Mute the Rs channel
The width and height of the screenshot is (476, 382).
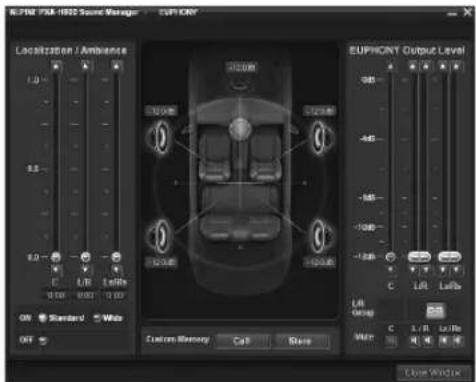457,340
